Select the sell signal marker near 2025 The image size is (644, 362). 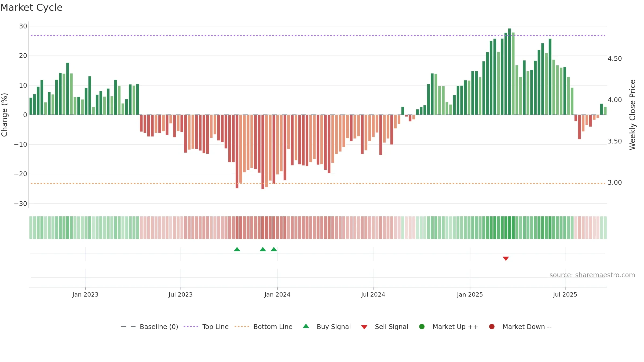(506, 258)
